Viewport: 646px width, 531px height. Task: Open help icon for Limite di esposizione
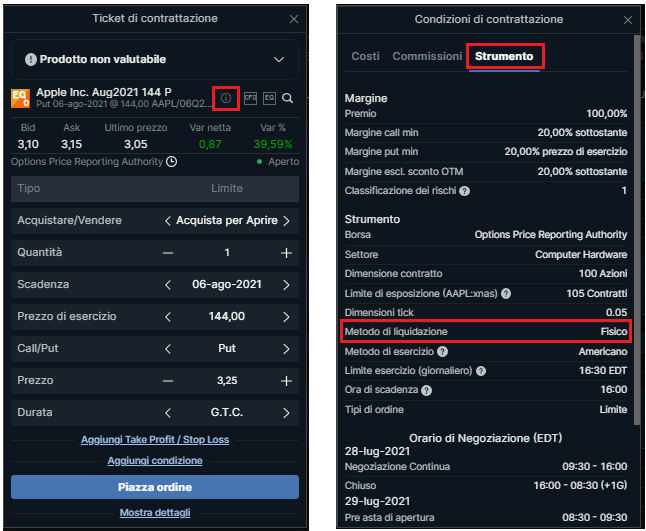[506, 293]
